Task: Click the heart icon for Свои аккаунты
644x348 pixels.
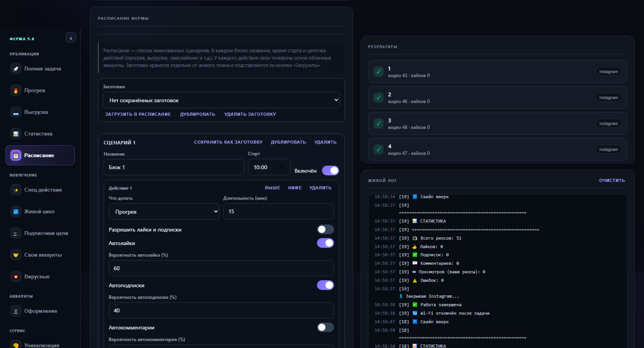Action: pyautogui.click(x=16, y=255)
